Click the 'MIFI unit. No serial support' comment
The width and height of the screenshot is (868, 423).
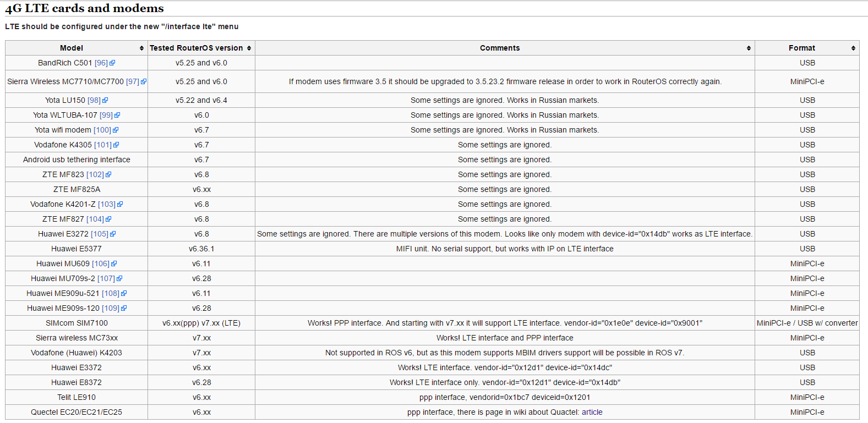505,249
